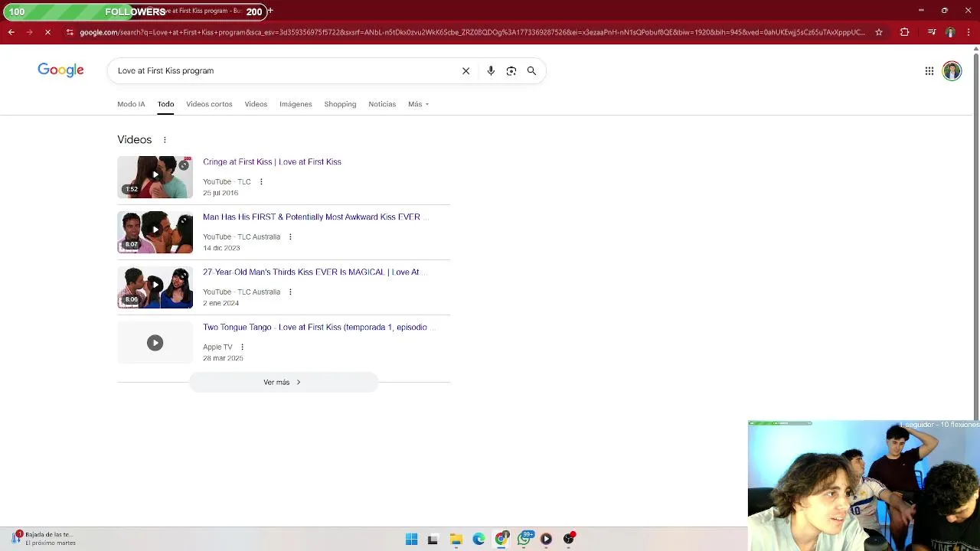Switch to Videos cortos tab
The image size is (980, 551).
[209, 104]
